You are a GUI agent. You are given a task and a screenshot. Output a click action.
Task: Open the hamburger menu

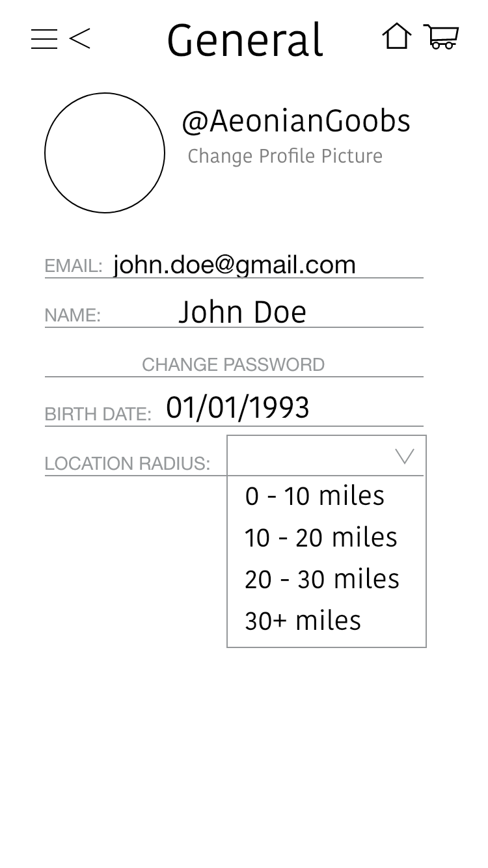click(44, 39)
